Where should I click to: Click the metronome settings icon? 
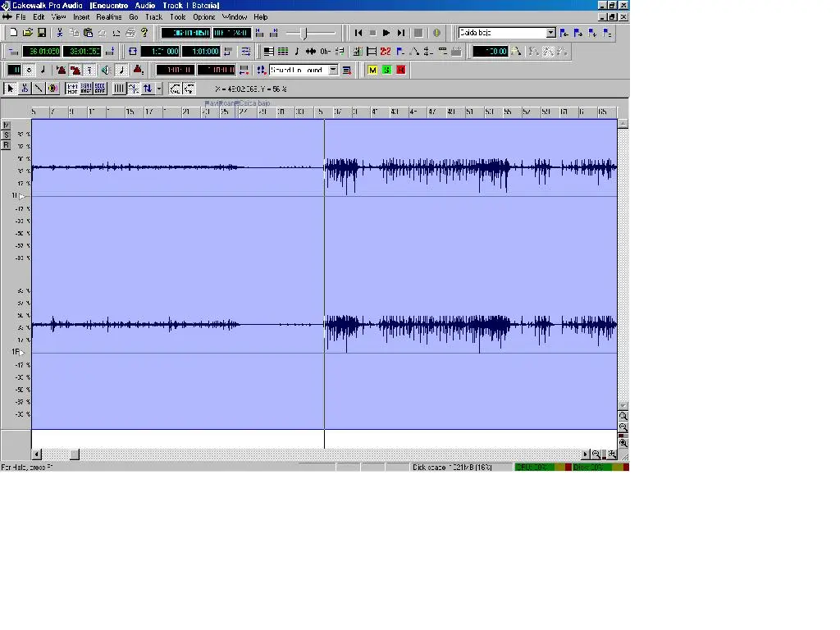[138, 71]
